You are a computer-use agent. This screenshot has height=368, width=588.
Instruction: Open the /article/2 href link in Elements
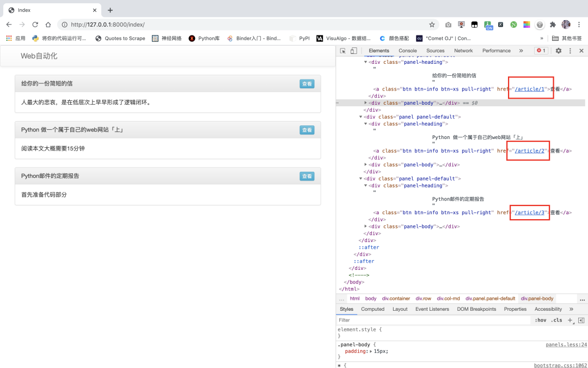click(530, 151)
